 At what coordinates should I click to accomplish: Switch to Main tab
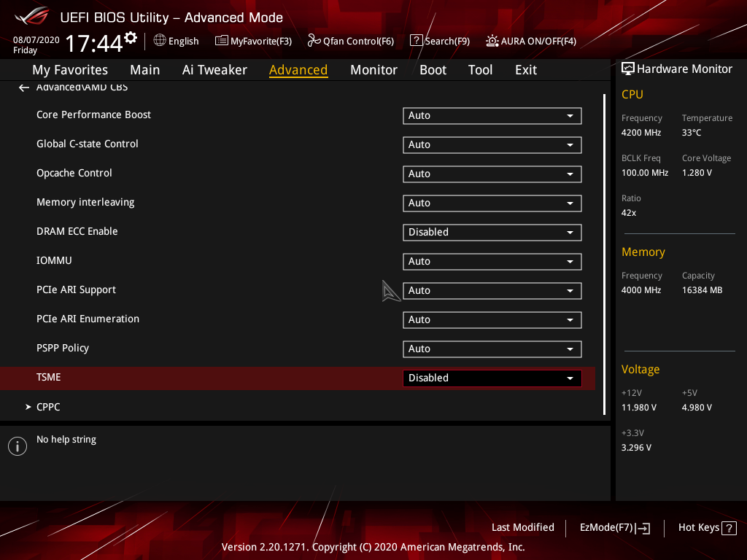tap(145, 70)
